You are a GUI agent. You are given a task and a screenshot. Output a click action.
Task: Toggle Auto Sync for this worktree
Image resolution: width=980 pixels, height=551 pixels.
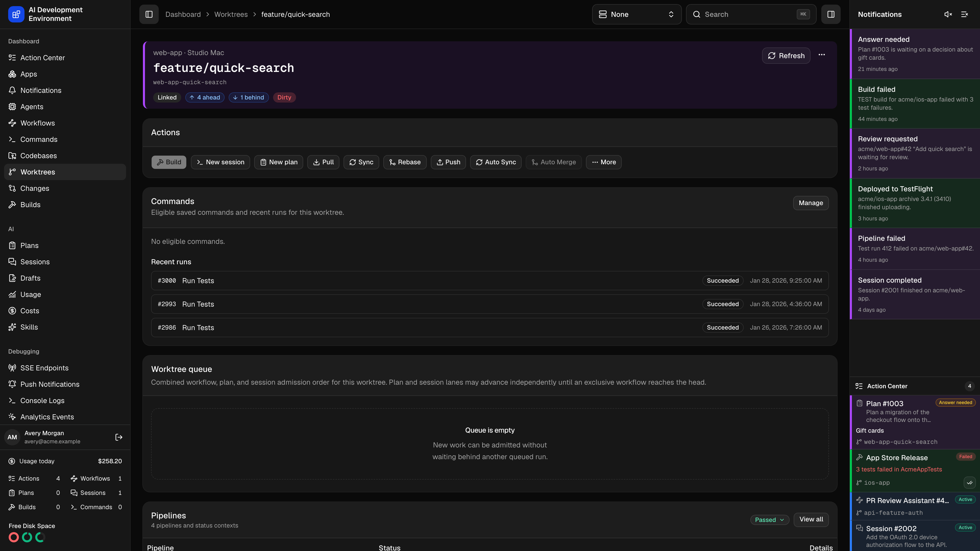pos(496,162)
